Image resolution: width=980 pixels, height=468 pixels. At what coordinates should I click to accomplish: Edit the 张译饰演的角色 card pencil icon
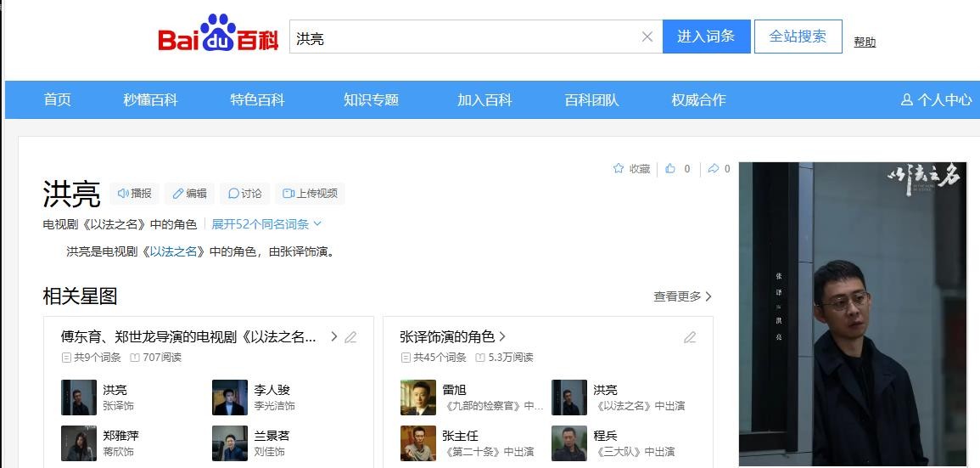(x=690, y=337)
